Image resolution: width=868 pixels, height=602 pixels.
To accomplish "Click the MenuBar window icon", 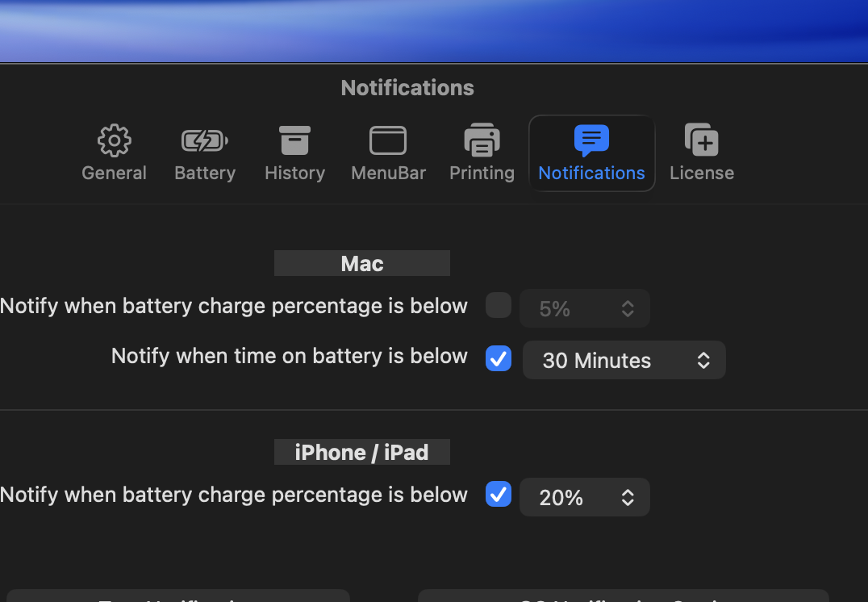I will (x=388, y=140).
